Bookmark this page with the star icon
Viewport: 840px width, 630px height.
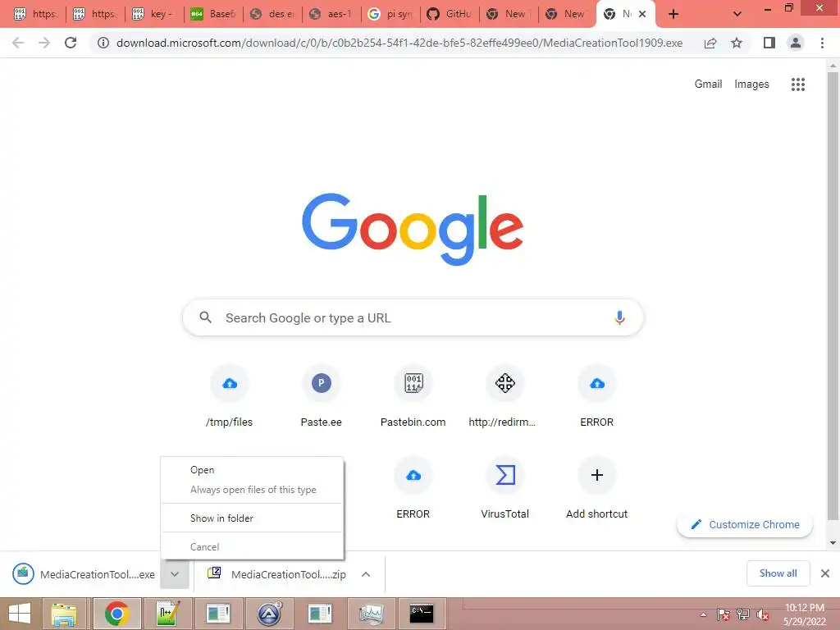click(x=737, y=43)
